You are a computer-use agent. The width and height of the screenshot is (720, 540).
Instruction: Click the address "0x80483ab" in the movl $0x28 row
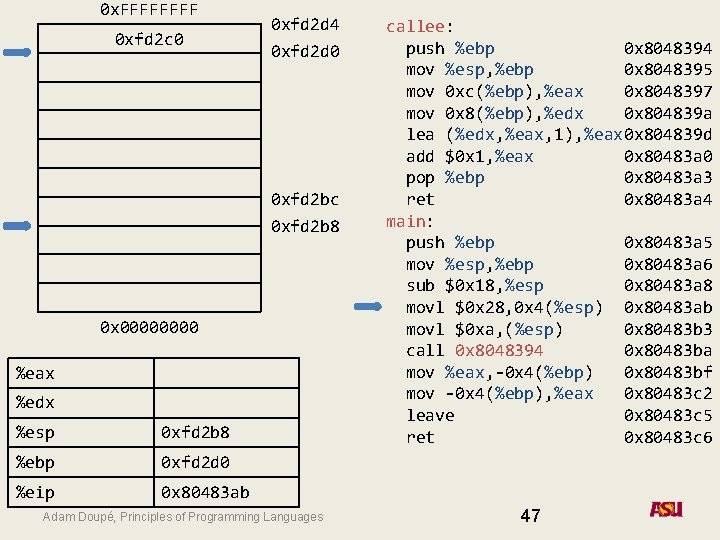(668, 307)
